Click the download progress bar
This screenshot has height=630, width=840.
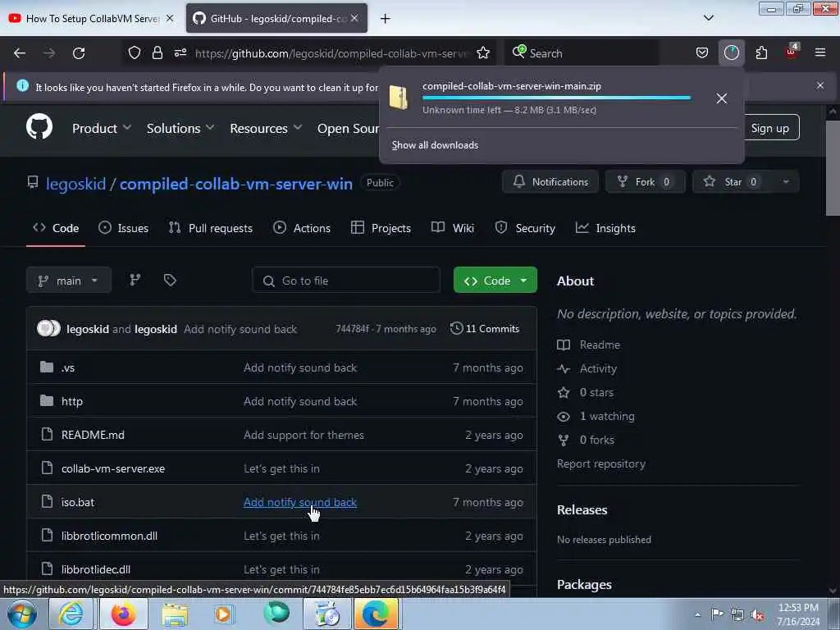point(556,98)
